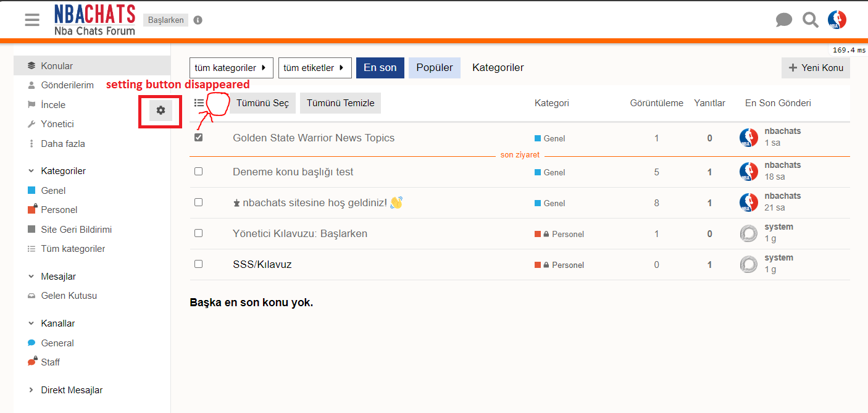
Task: Toggle the bulk select list icon
Action: (199, 103)
